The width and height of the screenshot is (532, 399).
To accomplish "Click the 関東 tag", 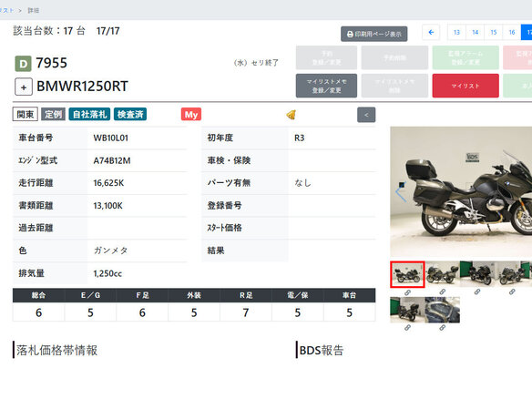I will [26, 115].
